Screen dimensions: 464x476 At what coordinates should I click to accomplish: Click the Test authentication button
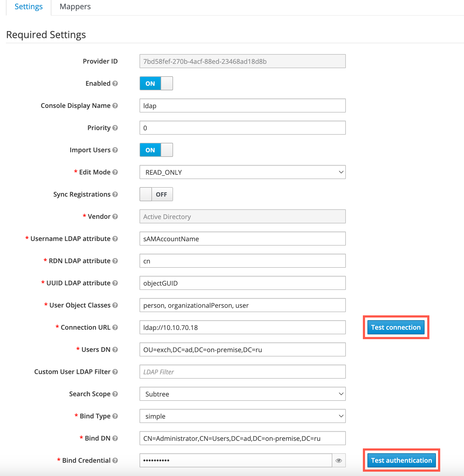pos(401,461)
